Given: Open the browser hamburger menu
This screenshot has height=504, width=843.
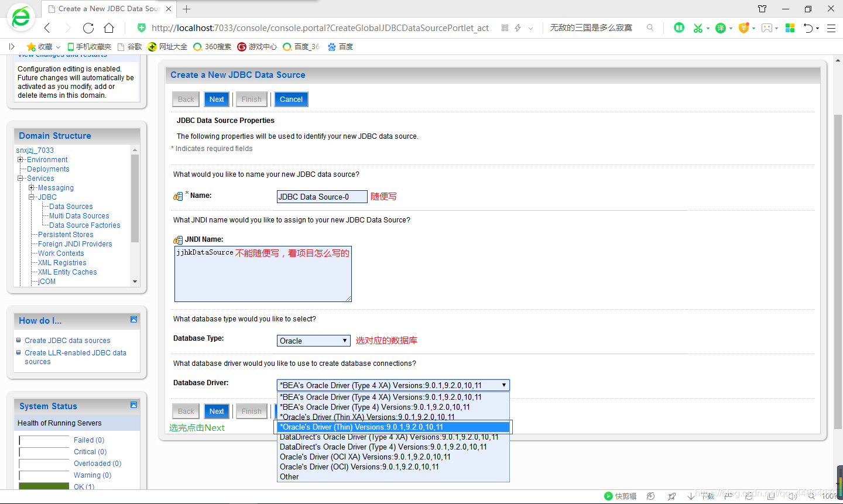Looking at the screenshot, I should click(831, 28).
